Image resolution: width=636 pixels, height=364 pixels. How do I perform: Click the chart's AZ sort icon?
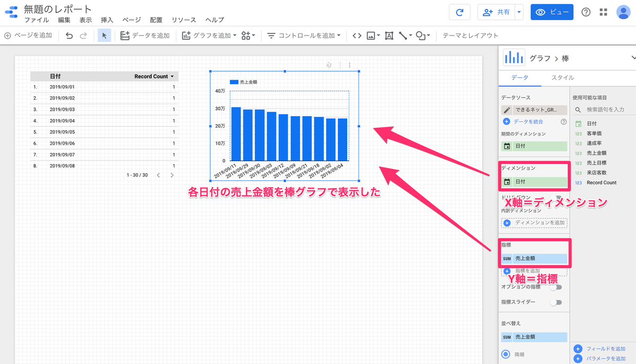pyautogui.click(x=329, y=65)
